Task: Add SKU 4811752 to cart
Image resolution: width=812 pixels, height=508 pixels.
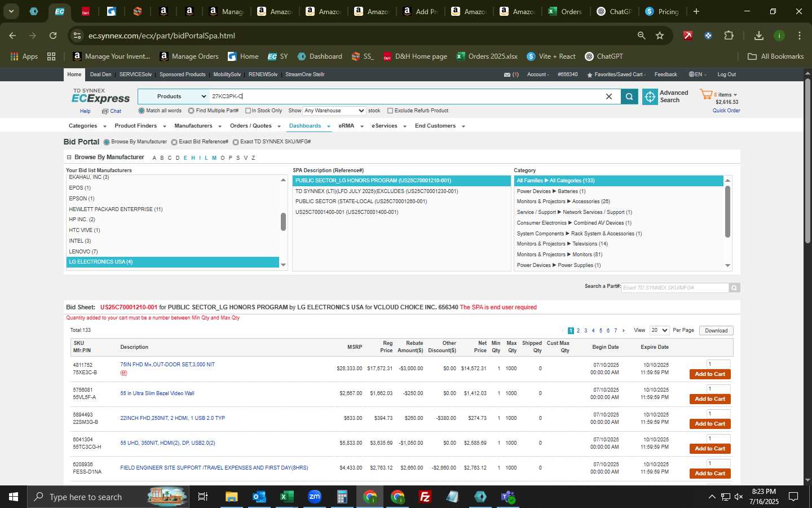Action: pyautogui.click(x=710, y=374)
